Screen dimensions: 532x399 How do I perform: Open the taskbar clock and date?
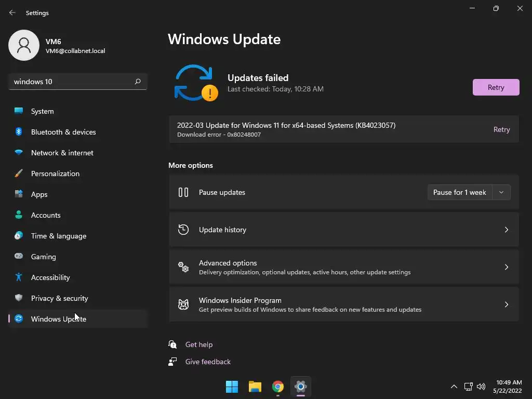pos(508,387)
